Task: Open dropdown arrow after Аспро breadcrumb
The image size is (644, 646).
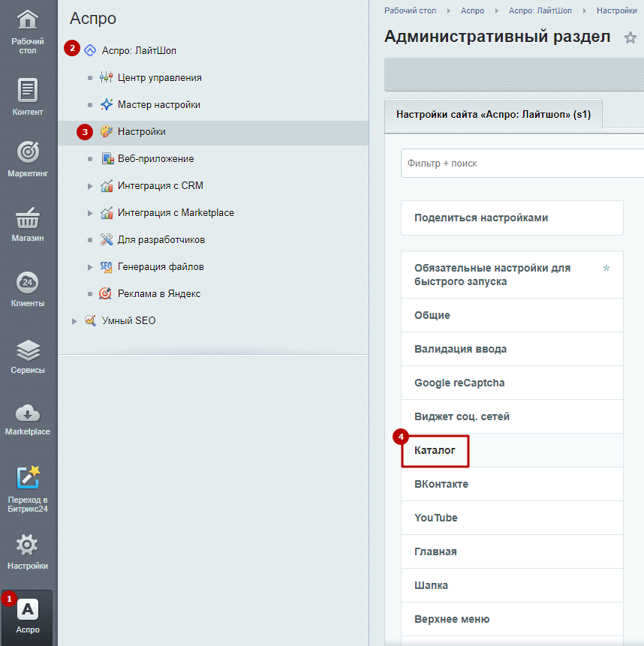Action: pos(496,11)
